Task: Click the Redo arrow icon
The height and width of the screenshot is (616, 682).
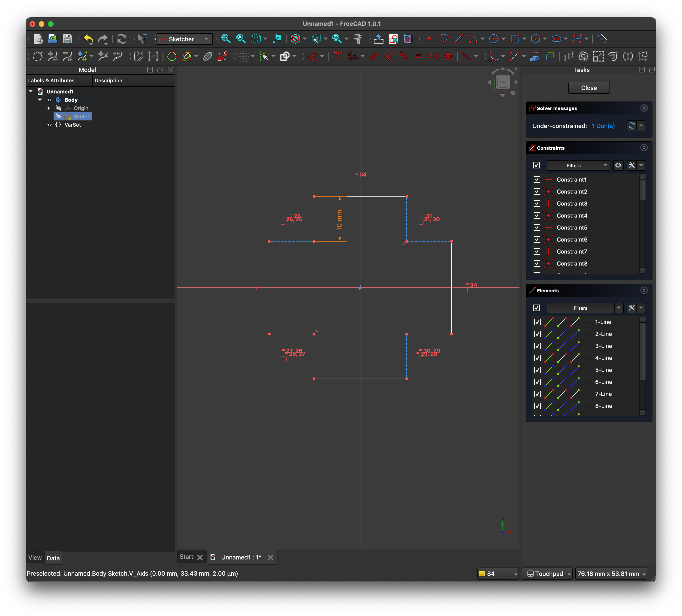Action: click(103, 39)
